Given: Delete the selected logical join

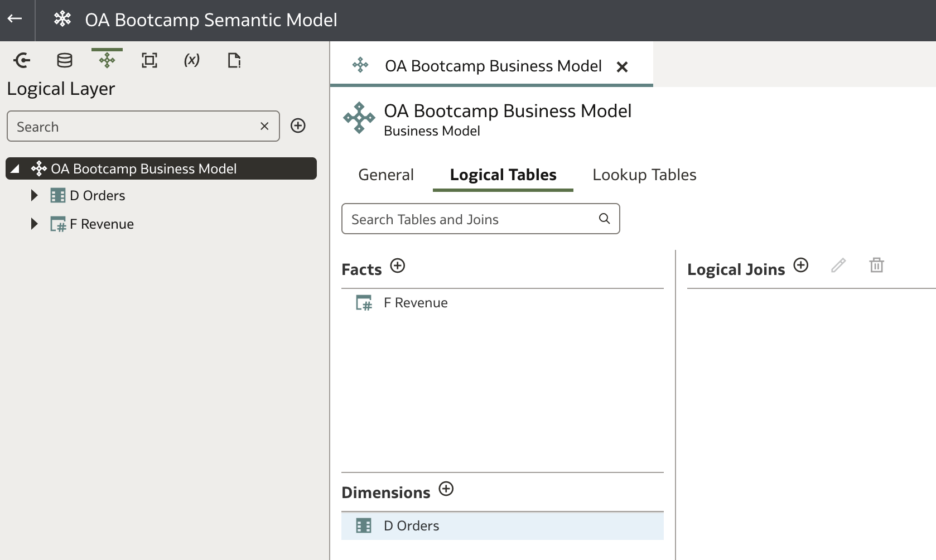Looking at the screenshot, I should [x=877, y=265].
